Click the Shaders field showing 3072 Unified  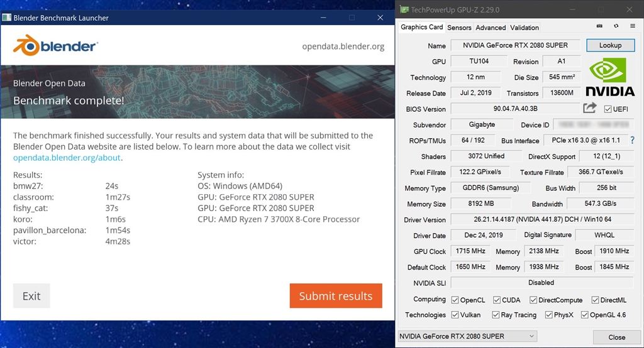click(x=486, y=156)
